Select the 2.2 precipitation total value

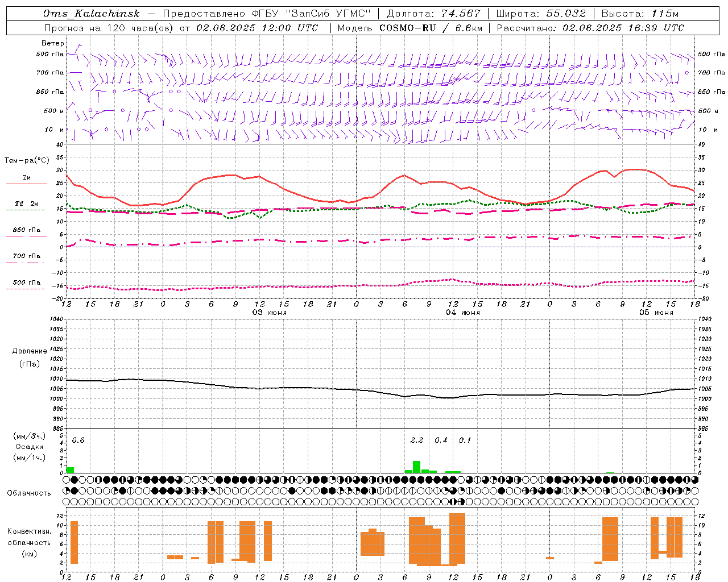point(417,440)
